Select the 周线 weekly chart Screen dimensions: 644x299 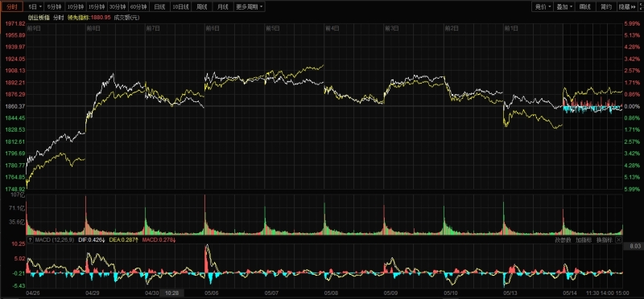[x=202, y=6]
